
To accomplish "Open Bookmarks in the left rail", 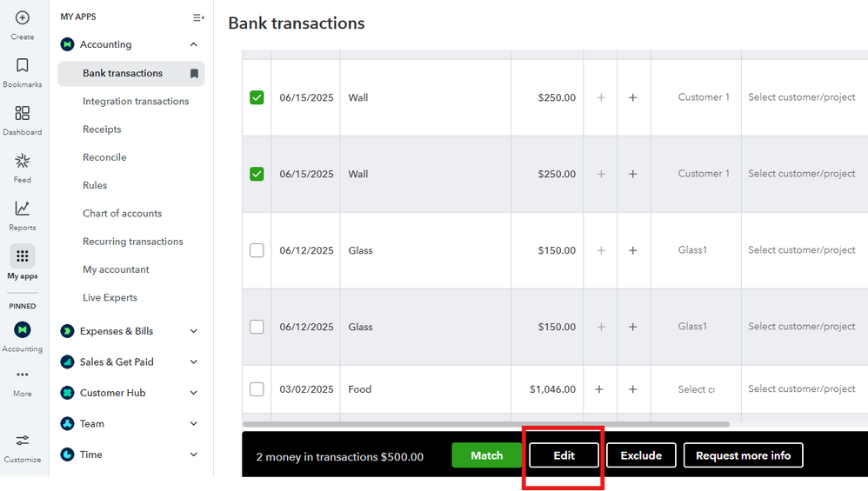I will [23, 66].
